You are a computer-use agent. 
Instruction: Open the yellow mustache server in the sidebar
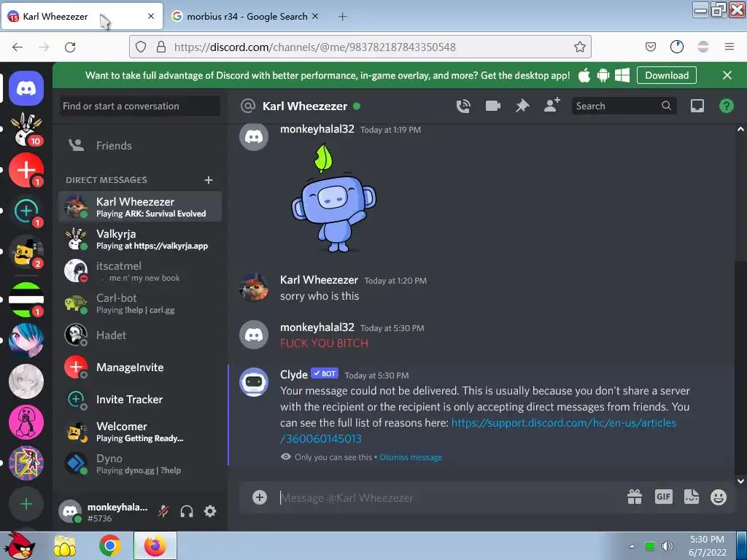pos(26,252)
